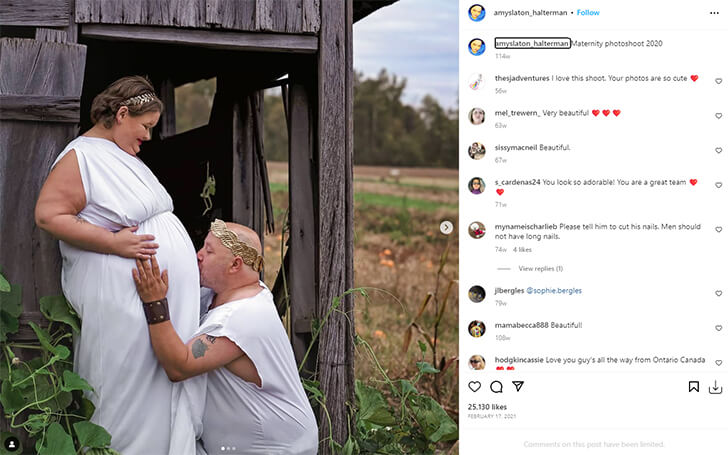Image resolution: width=728 pixels, height=455 pixels.
Task: Select the carousel dot indicators on photo
Action: 229,448
